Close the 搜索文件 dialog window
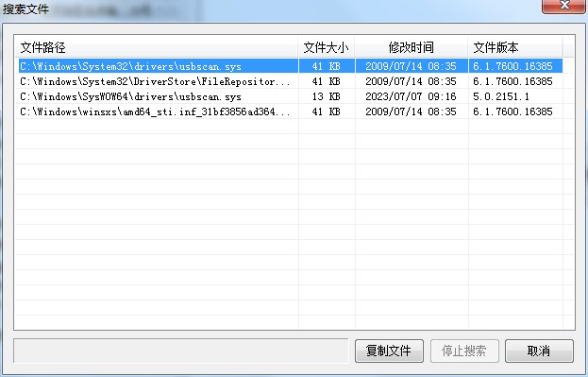The height and width of the screenshot is (377, 588). (564, 6)
